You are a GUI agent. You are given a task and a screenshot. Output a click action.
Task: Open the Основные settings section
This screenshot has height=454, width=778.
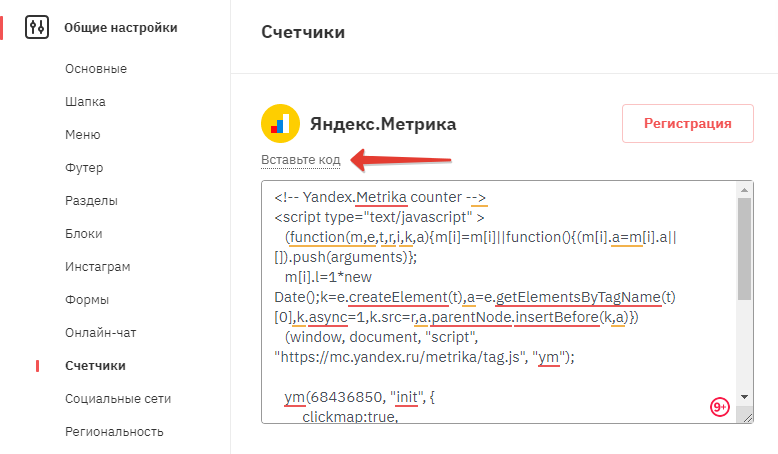pos(96,69)
